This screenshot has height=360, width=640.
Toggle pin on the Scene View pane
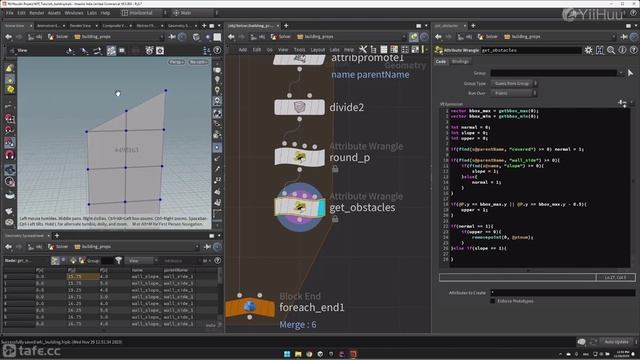[x=172, y=37]
